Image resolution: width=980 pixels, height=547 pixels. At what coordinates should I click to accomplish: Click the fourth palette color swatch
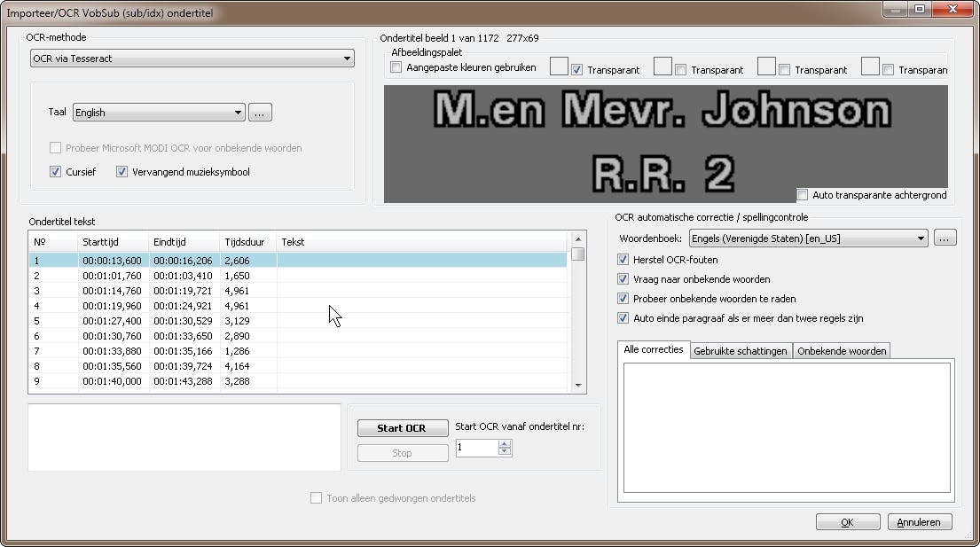pyautogui.click(x=870, y=66)
